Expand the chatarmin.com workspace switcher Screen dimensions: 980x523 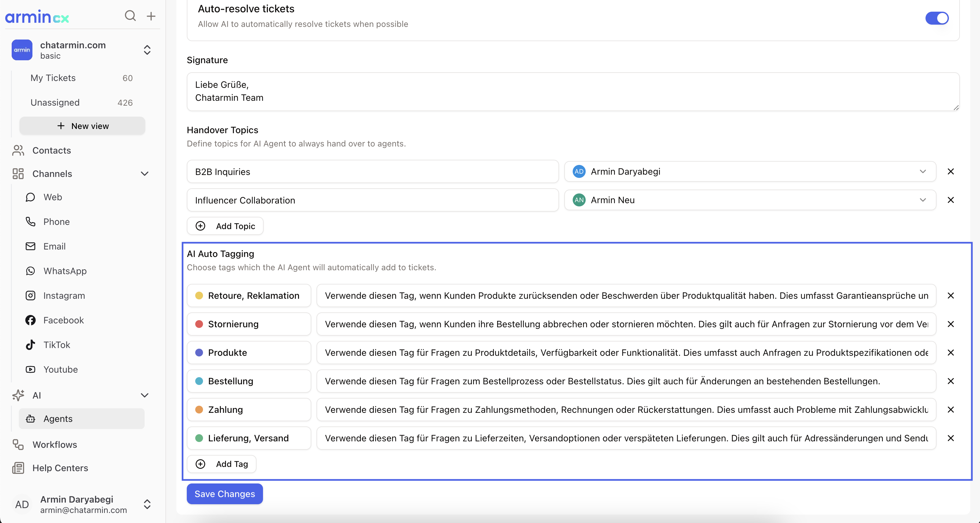[147, 50]
